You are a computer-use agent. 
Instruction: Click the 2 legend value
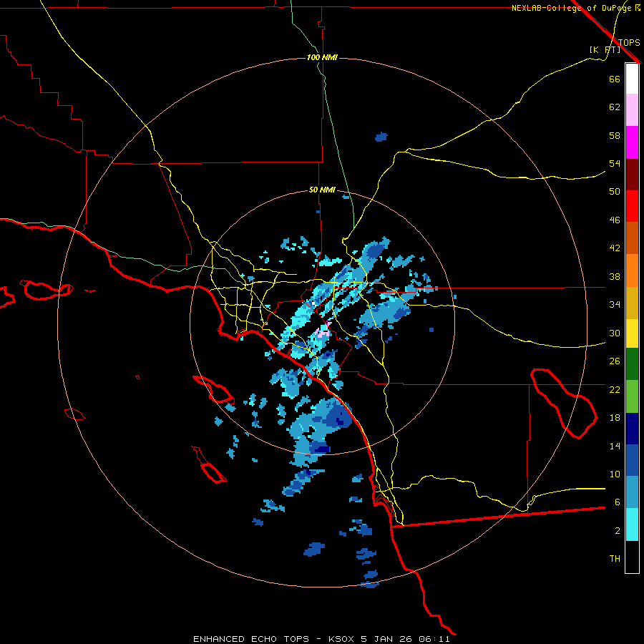click(617, 531)
